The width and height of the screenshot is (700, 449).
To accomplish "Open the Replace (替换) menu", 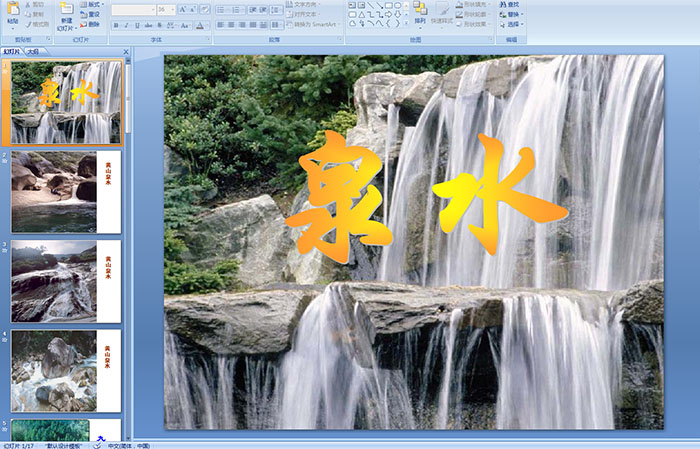I will (511, 14).
